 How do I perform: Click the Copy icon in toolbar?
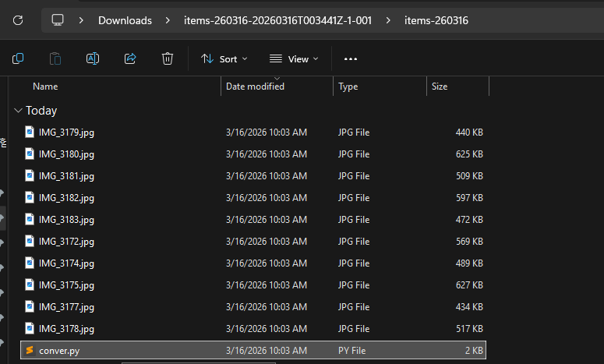(x=18, y=58)
